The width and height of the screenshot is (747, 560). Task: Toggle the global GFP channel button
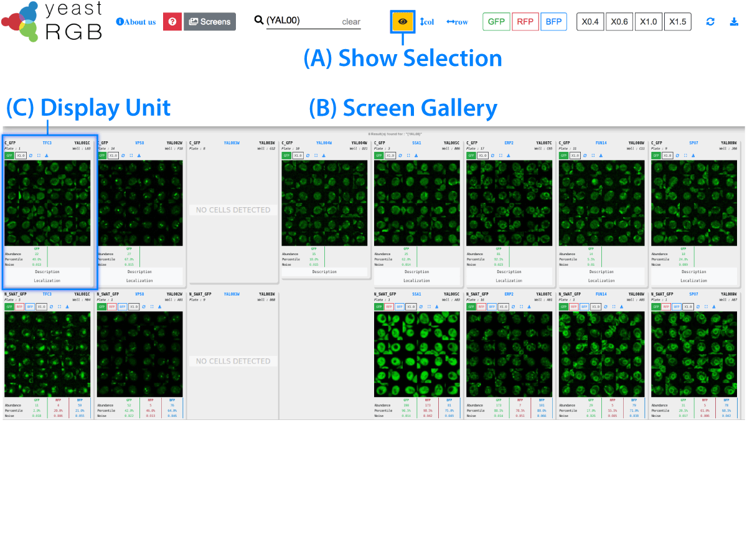[496, 22]
